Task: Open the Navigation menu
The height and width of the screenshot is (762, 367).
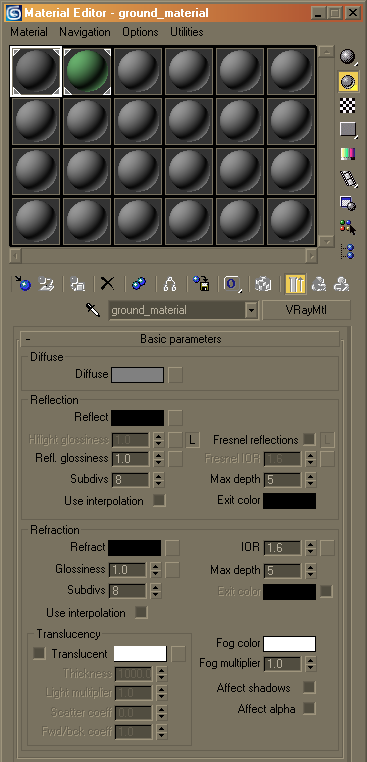Action: 85,32
